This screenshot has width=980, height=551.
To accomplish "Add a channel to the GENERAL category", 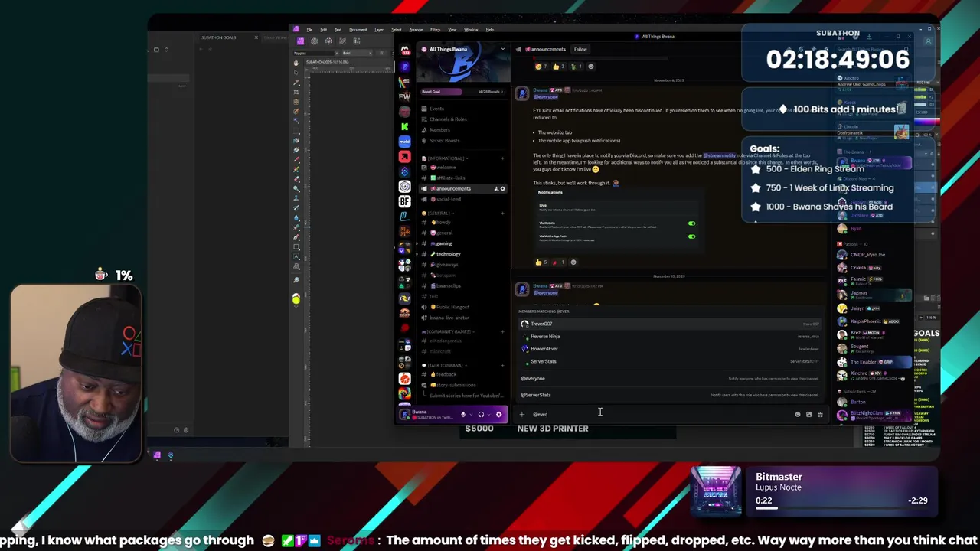I will (502, 214).
